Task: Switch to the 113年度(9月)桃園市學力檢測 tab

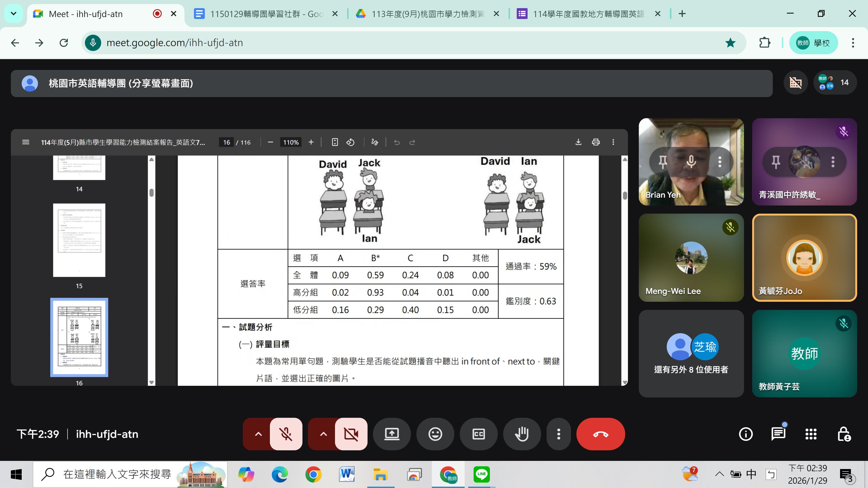Action: pyautogui.click(x=427, y=14)
